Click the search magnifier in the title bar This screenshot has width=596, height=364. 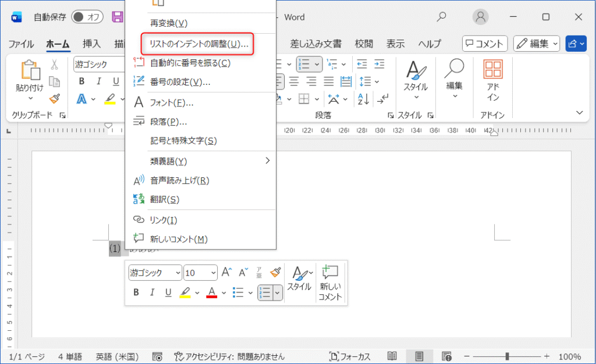click(442, 17)
